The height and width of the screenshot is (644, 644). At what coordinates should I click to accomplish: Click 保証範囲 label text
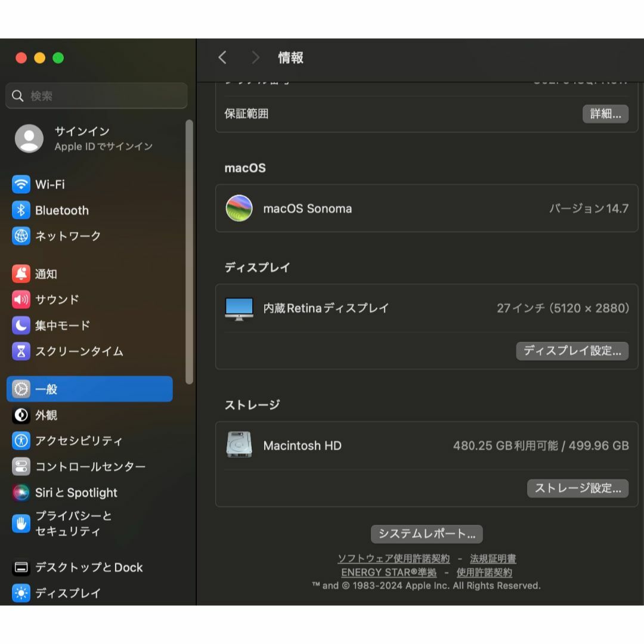tap(246, 114)
